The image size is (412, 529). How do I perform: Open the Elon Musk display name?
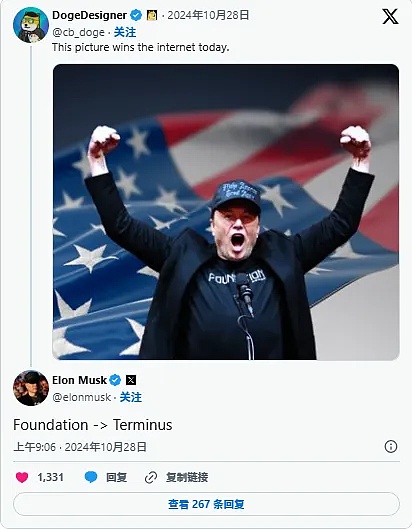[79, 380]
